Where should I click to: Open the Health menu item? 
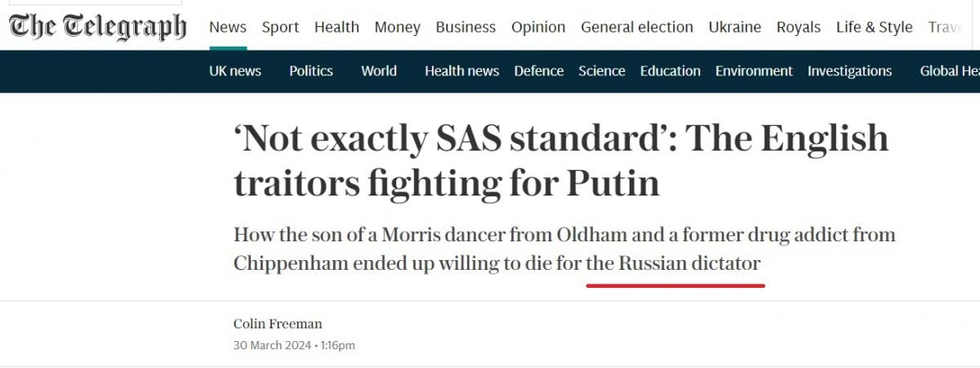tap(336, 27)
